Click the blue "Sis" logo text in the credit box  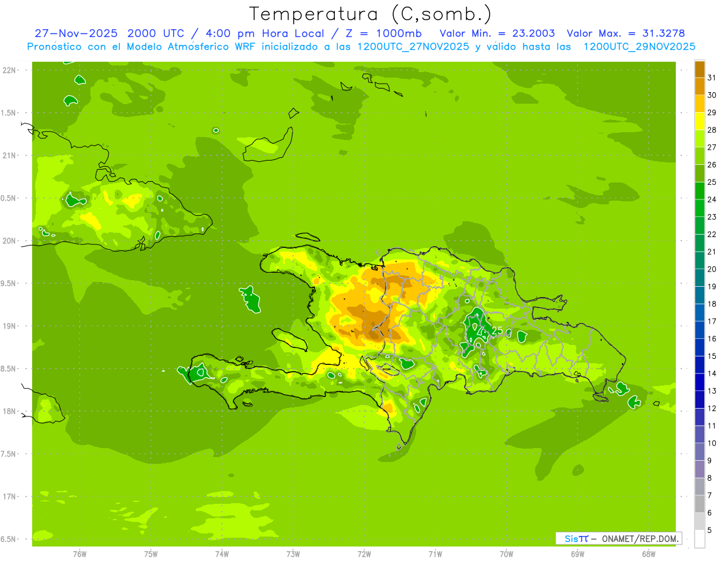tap(570, 538)
